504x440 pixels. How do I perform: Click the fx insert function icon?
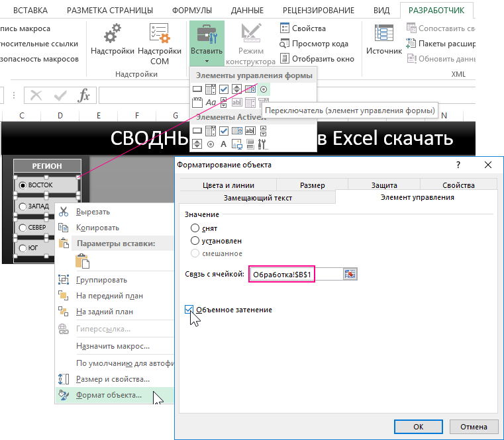pyautogui.click(x=83, y=95)
